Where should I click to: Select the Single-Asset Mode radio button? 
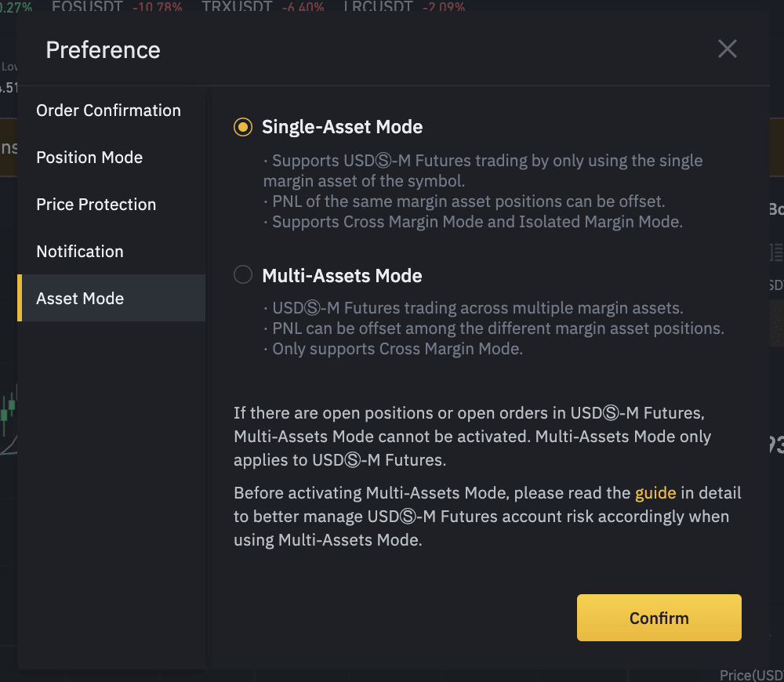click(243, 127)
